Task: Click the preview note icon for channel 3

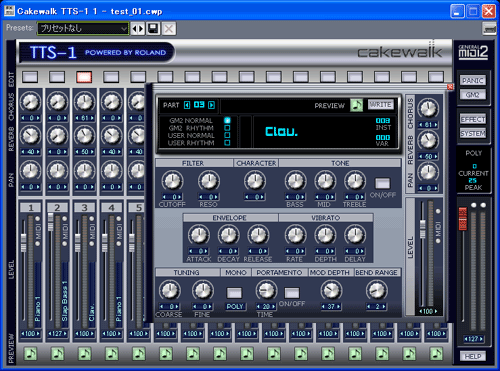Action: pyautogui.click(x=84, y=353)
